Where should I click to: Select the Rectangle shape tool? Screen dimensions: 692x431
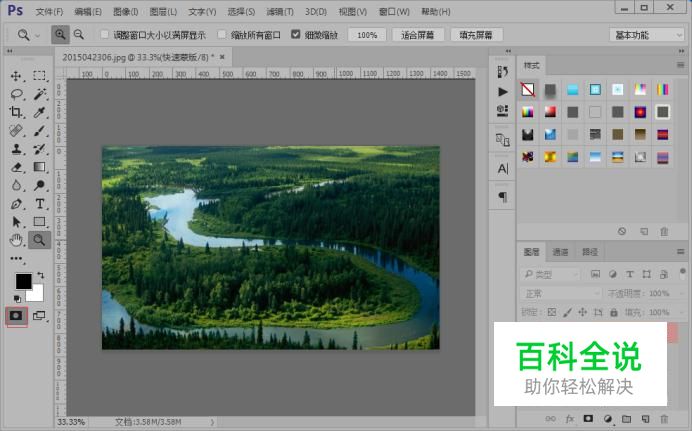[x=39, y=222]
